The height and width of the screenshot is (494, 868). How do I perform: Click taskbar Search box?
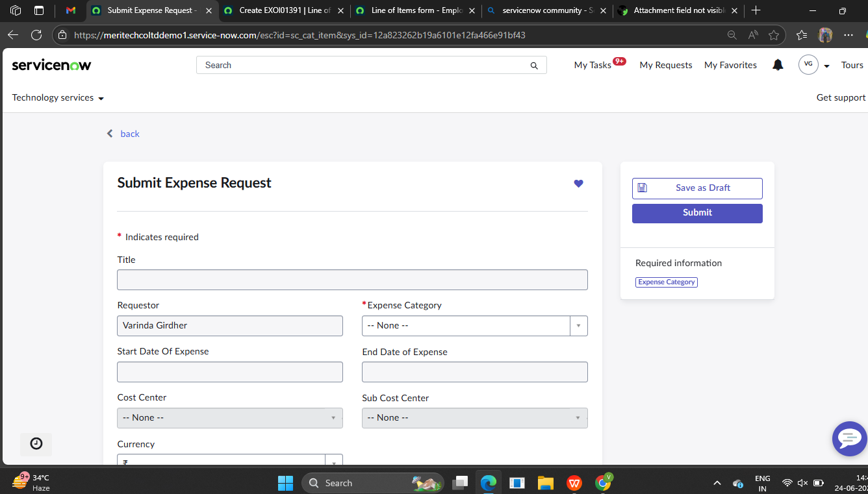[373, 482]
